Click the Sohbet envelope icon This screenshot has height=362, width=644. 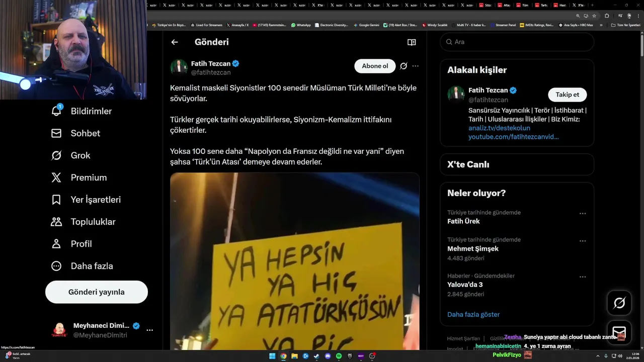[x=56, y=133]
